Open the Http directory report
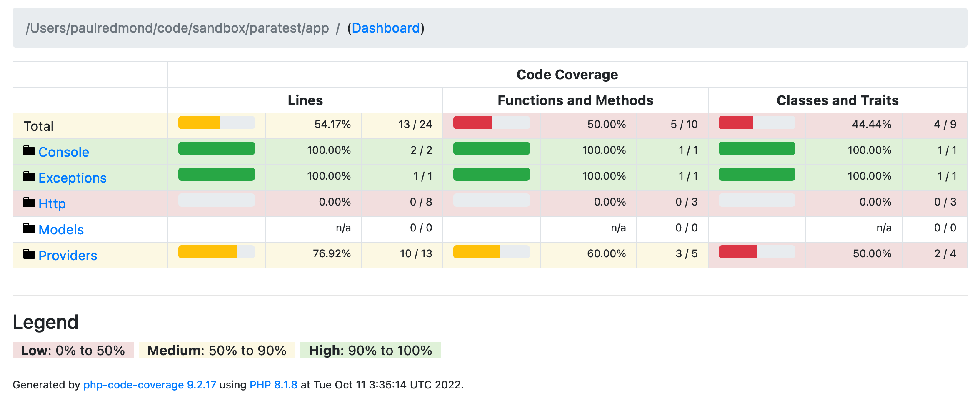980x411 pixels. point(52,203)
